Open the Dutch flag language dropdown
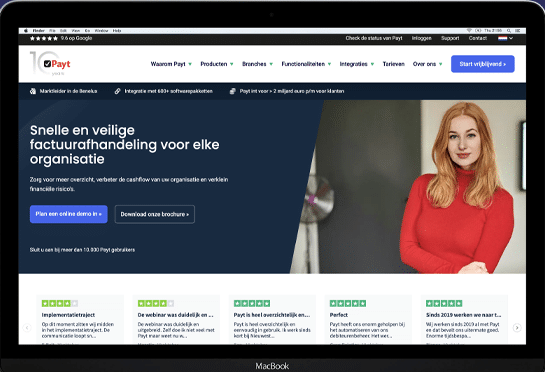Image resolution: width=545 pixels, height=372 pixels. click(x=505, y=38)
